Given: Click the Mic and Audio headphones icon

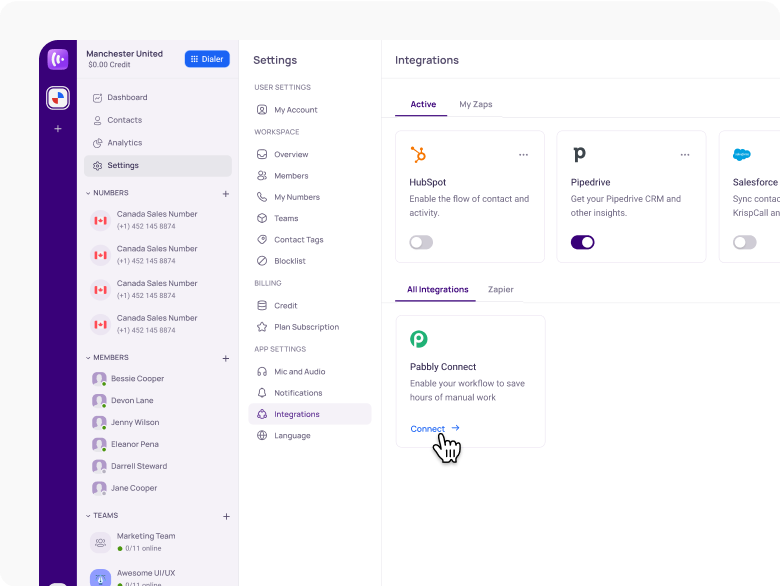Looking at the screenshot, I should coord(262,372).
